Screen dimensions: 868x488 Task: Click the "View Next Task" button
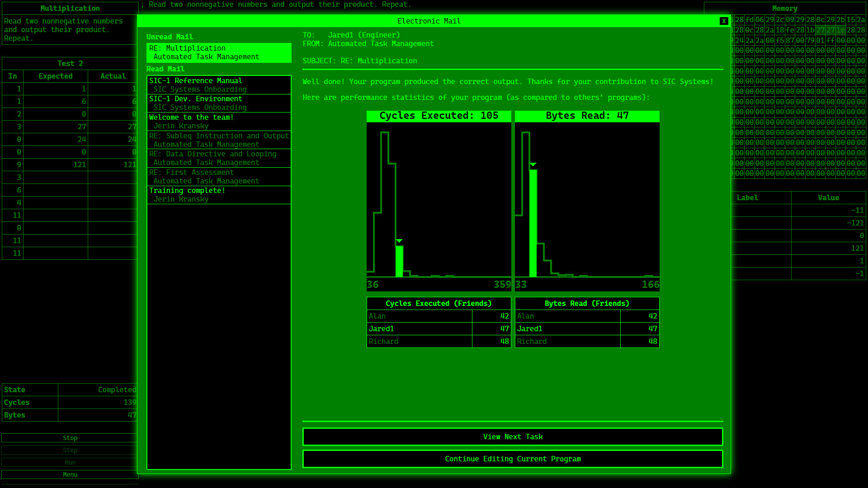coord(513,436)
